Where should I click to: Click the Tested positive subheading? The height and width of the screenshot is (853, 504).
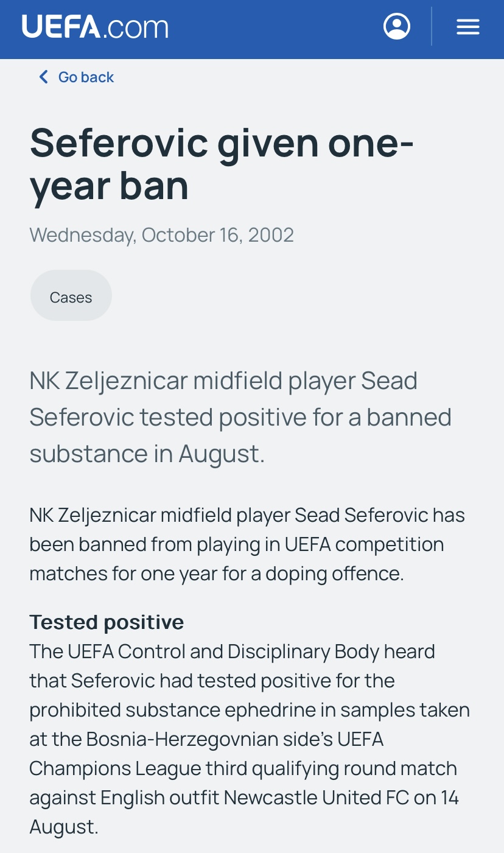[107, 622]
